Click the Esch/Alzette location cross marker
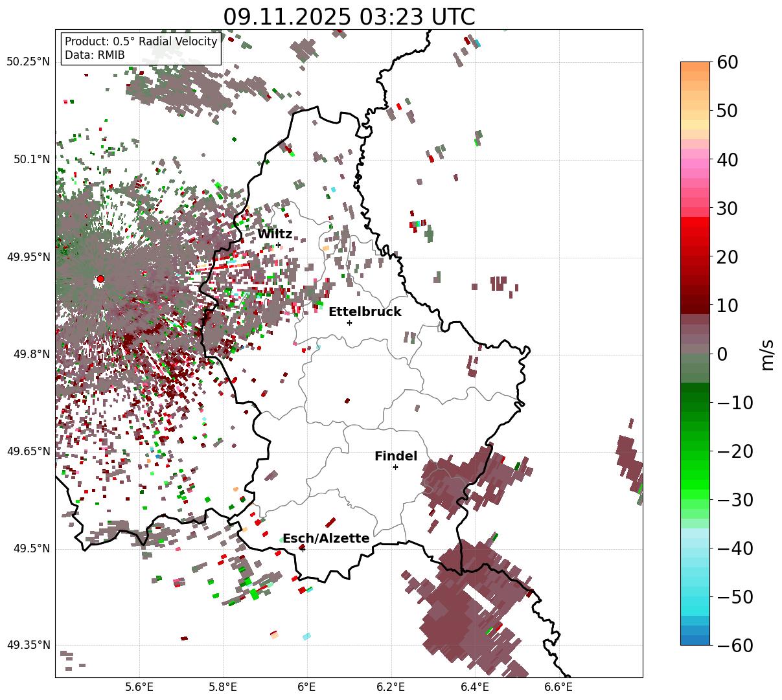The image size is (782, 700). (303, 549)
